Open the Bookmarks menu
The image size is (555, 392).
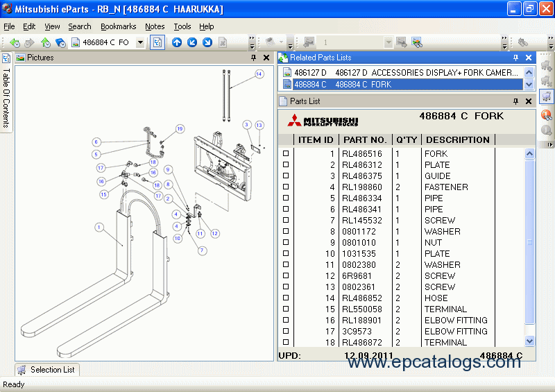(x=118, y=26)
